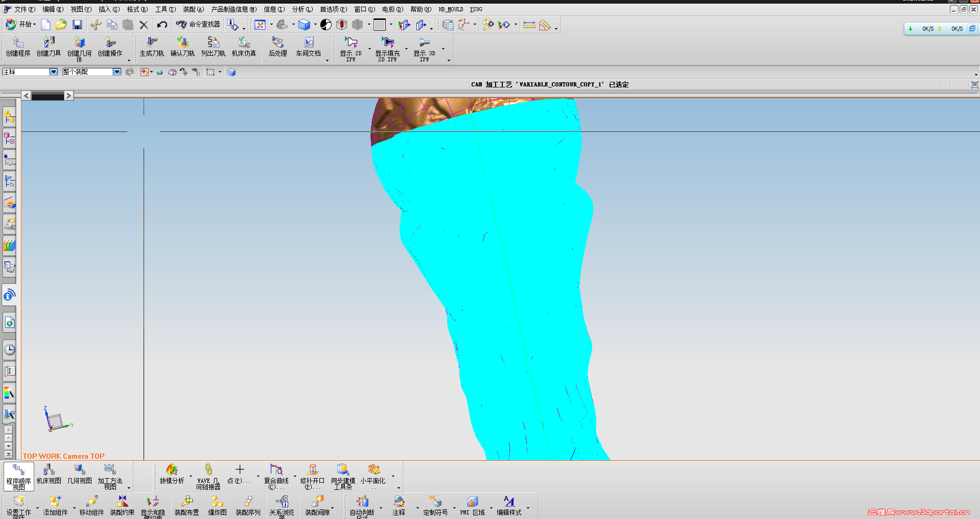Image resolution: width=980 pixels, height=519 pixels.
Task: Open Shop Documentation (车间文档)
Action: click(309, 47)
